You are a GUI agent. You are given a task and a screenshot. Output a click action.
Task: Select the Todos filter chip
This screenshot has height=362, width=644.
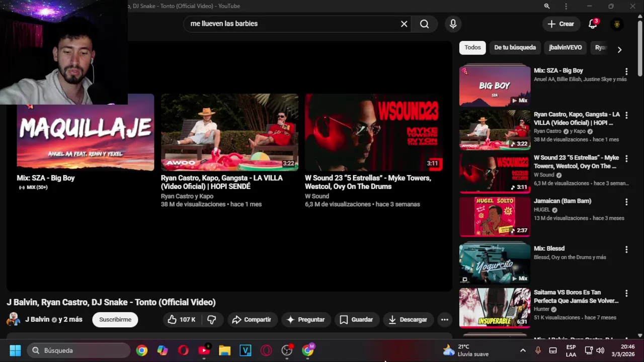pyautogui.click(x=472, y=47)
